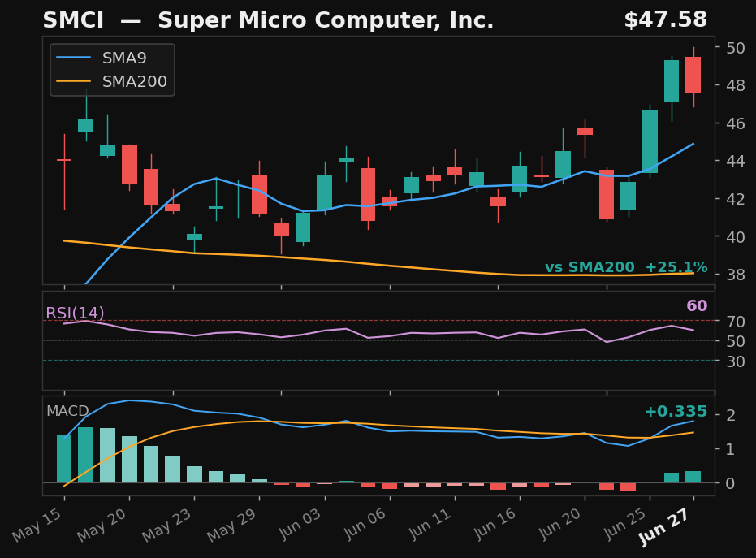756x558 pixels.
Task: Click the SMCI ticker symbol in title
Action: click(x=73, y=20)
